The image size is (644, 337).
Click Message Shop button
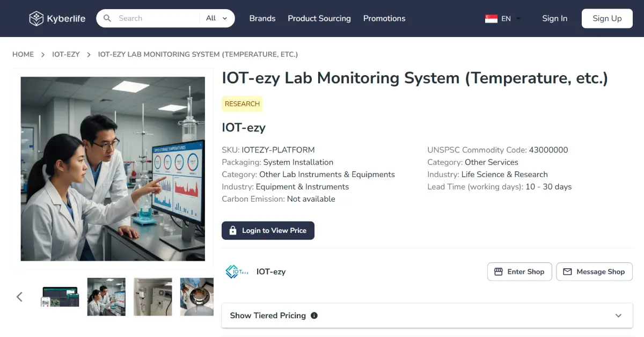point(594,272)
